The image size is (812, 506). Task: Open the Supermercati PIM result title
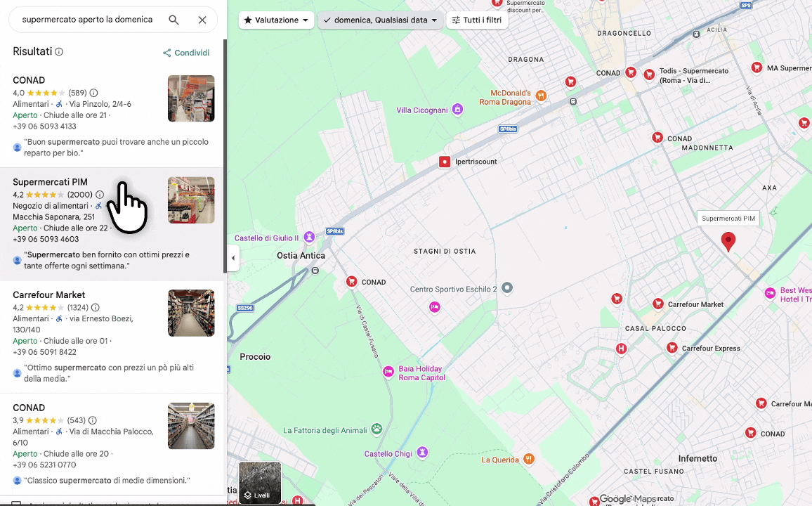click(x=51, y=182)
